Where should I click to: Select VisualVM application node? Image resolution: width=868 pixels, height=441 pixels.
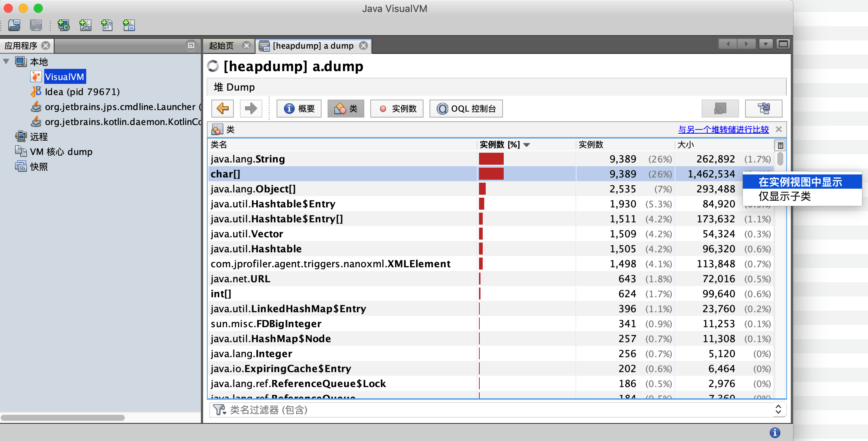point(65,77)
